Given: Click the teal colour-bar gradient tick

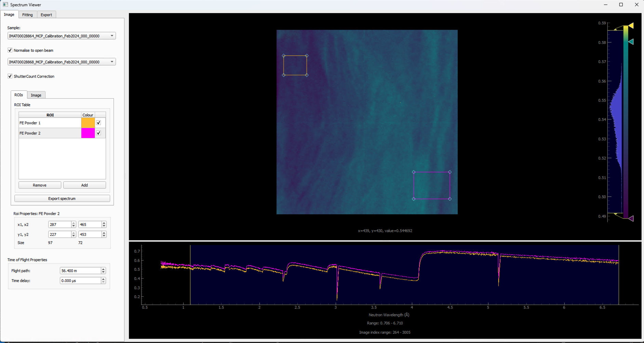Looking at the screenshot, I should pos(631,42).
